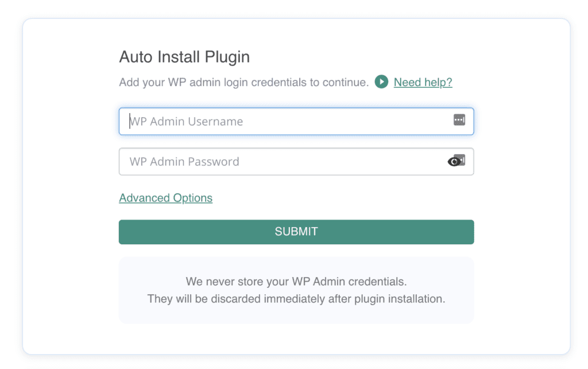Viewport: 588px width, 369px height.
Task: Focus the WP Admin Username field
Action: click(296, 121)
